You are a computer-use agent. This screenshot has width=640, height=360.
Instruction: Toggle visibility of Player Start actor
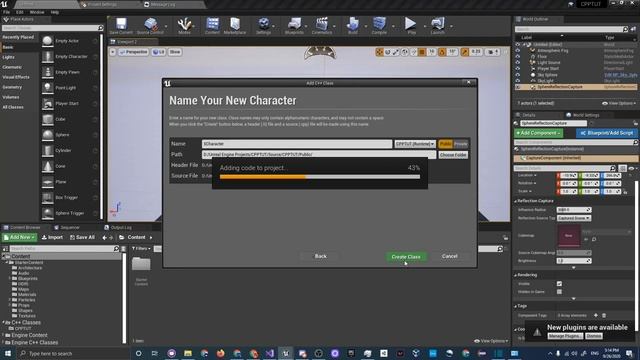(x=518, y=69)
